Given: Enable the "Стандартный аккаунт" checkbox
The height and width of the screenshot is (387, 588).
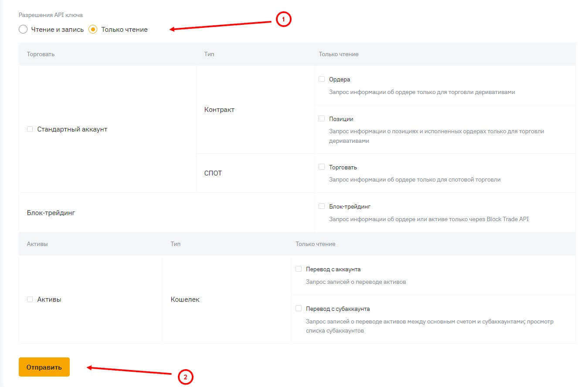Looking at the screenshot, I should pos(30,129).
